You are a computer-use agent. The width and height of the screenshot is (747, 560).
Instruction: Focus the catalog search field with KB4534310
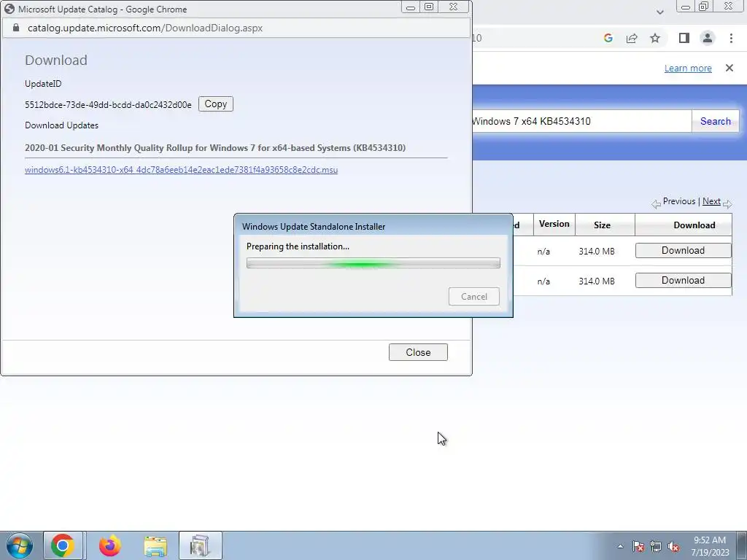click(581, 122)
